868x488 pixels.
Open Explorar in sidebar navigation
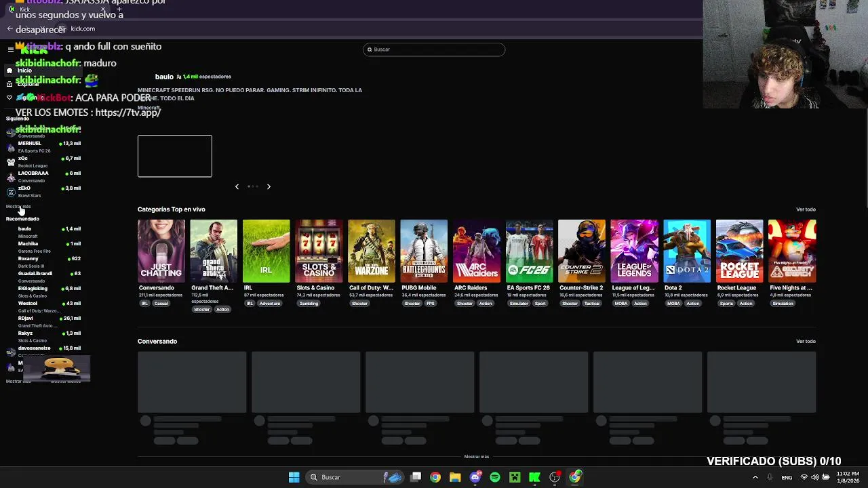click(28, 84)
